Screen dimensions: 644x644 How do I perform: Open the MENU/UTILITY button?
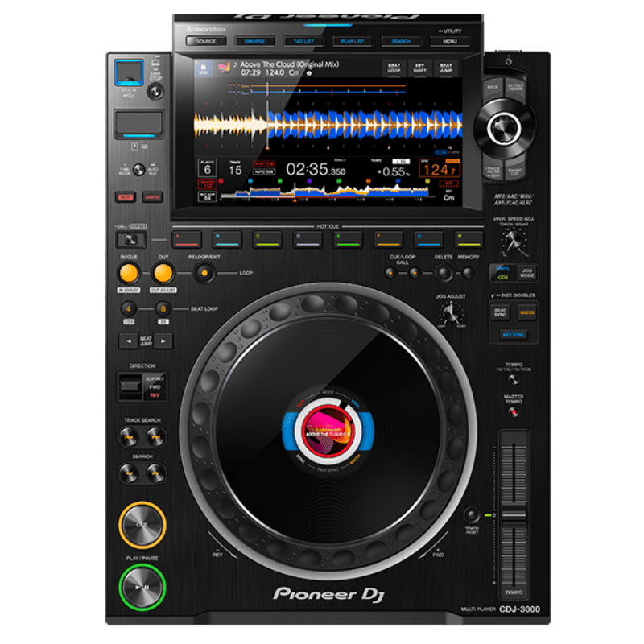click(x=450, y=41)
